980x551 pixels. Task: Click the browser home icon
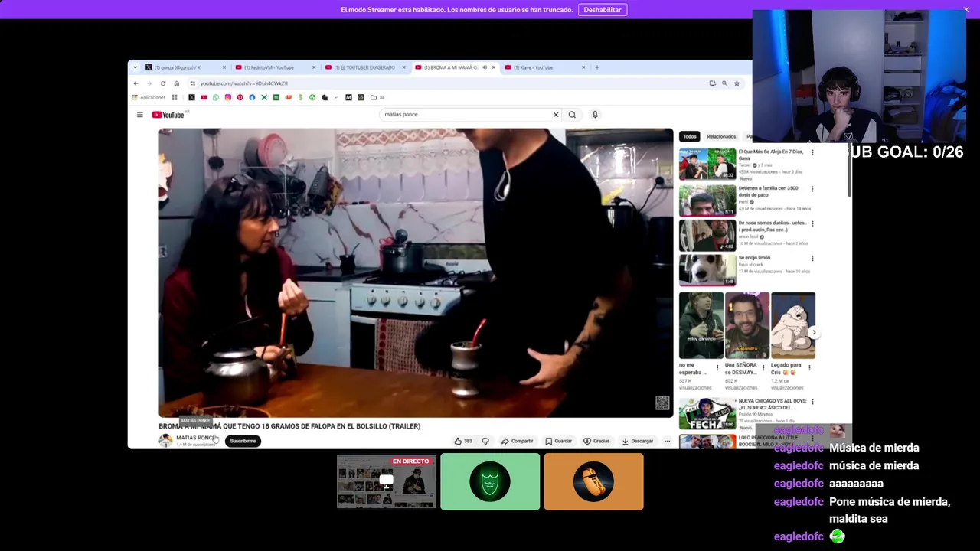click(x=177, y=83)
